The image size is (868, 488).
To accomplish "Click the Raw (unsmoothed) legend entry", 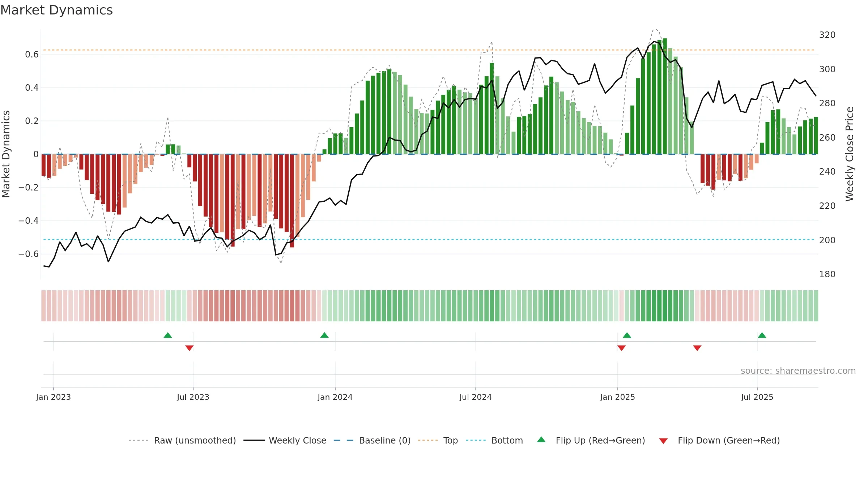I will click(x=182, y=440).
